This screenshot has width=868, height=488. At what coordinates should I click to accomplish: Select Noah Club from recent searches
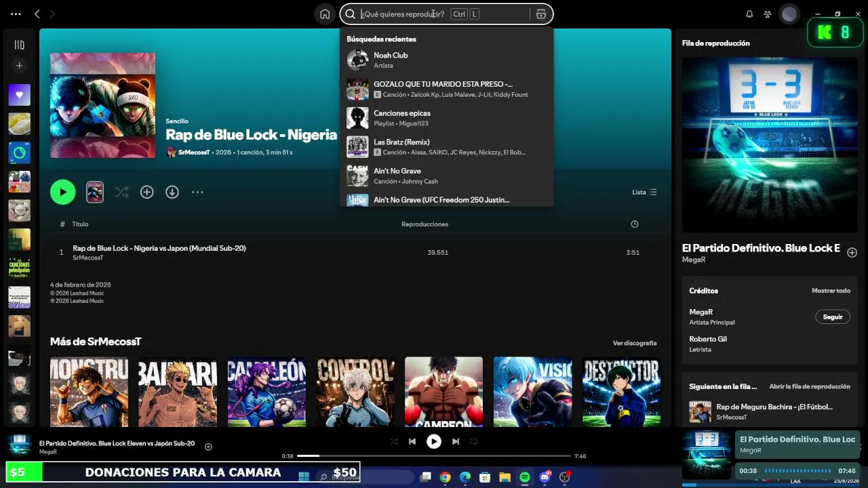[x=447, y=60]
